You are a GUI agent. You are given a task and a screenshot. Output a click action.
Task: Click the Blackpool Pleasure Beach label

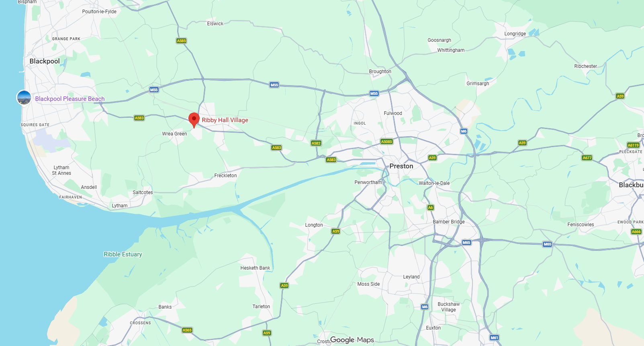pos(70,99)
